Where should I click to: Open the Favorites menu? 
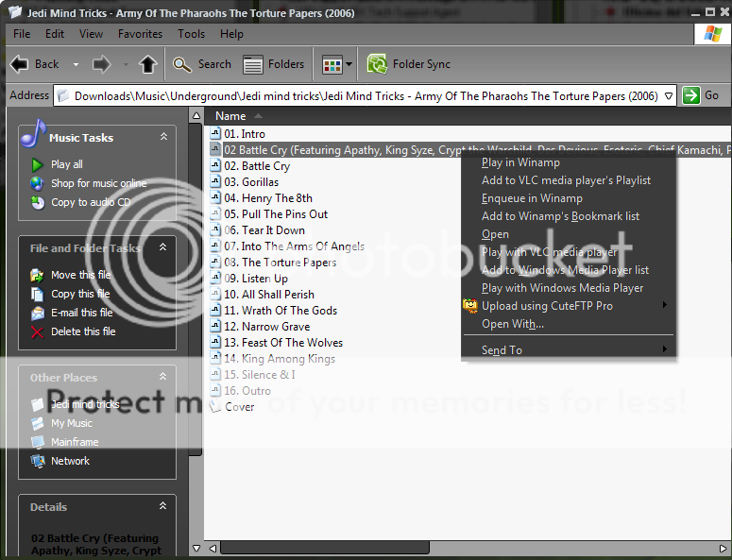pos(139,34)
